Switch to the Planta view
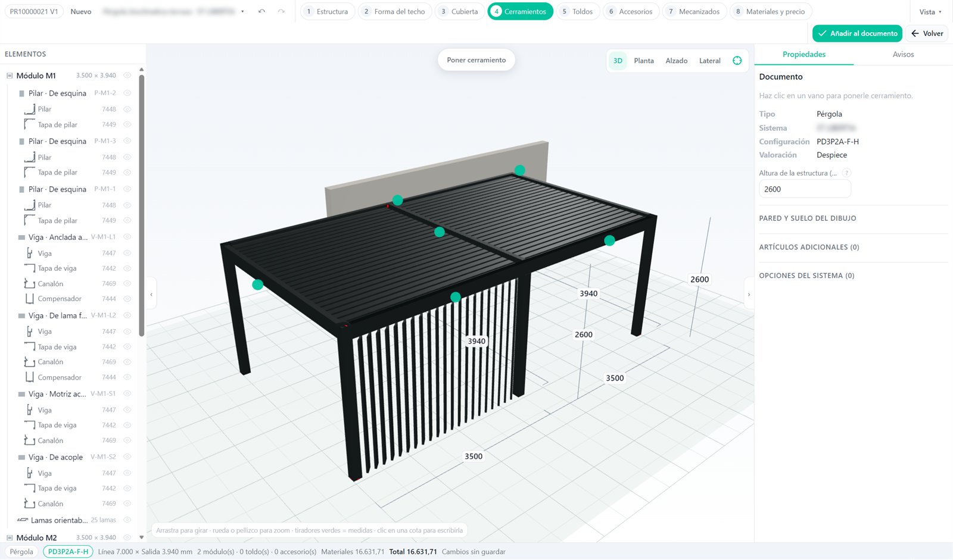 click(x=643, y=61)
